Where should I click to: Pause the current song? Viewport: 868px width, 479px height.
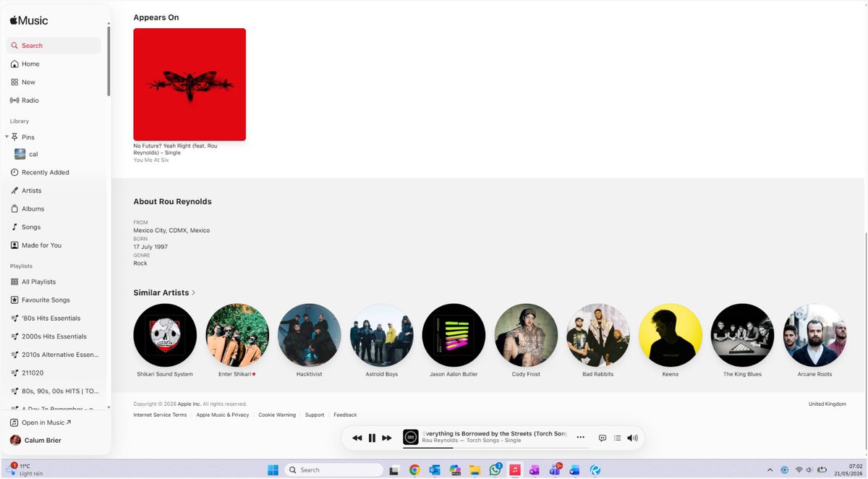pos(372,438)
